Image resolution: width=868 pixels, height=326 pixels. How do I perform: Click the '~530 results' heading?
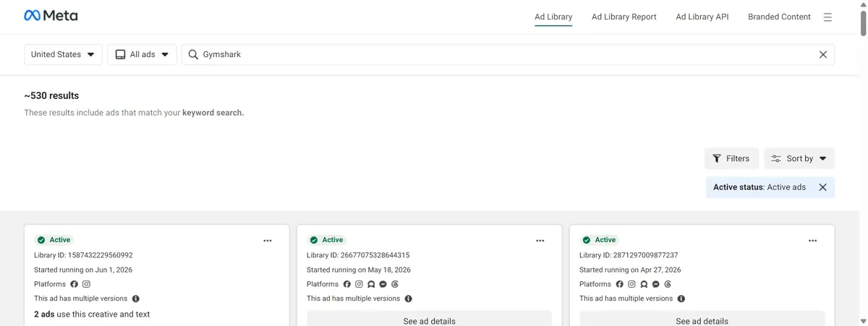click(x=51, y=95)
